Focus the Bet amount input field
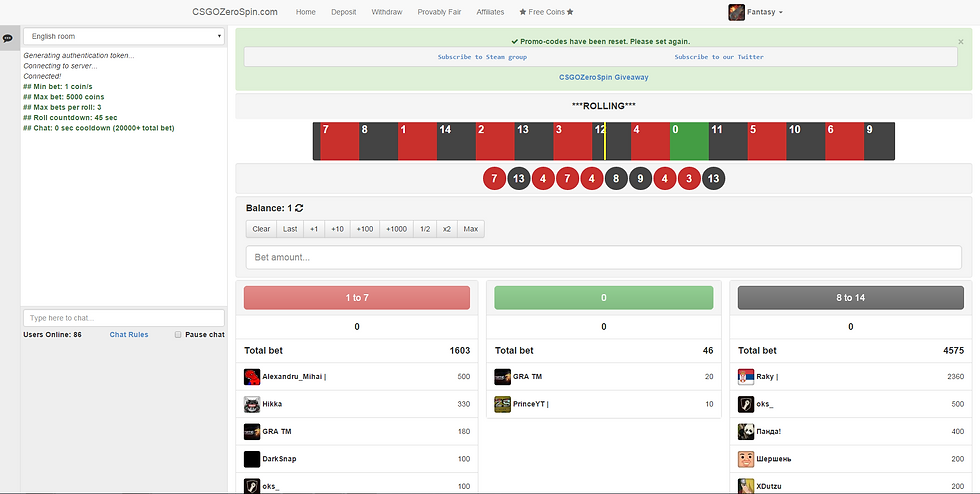980x494 pixels. pyautogui.click(x=604, y=257)
